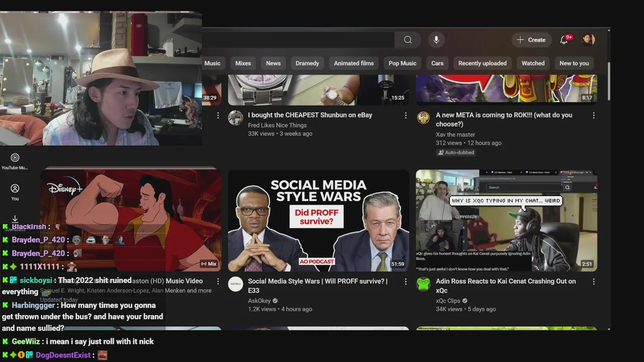Screen dimensions: 644x362
Task: Click the partly hidden video thumbnail showing 38:29
Action: (x=212, y=89)
